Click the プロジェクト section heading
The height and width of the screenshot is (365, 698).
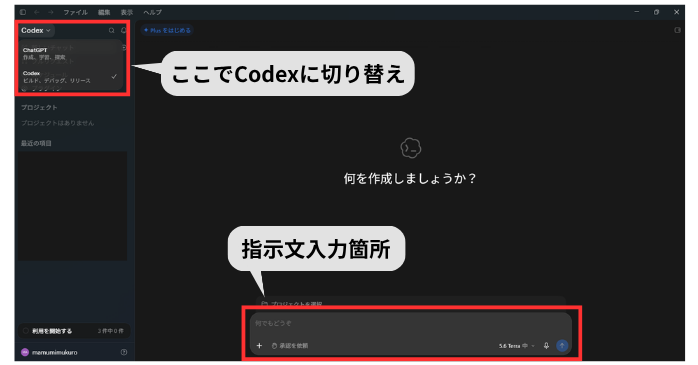[x=39, y=107]
